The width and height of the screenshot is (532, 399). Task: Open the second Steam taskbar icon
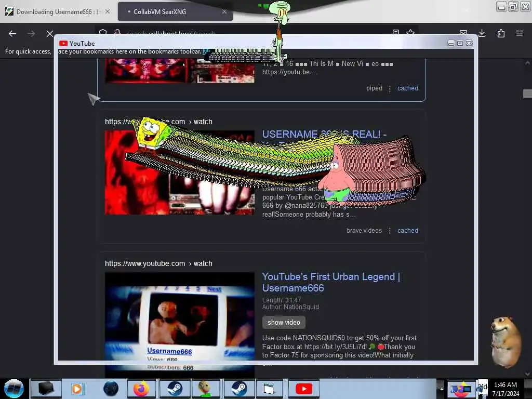pyautogui.click(x=239, y=389)
